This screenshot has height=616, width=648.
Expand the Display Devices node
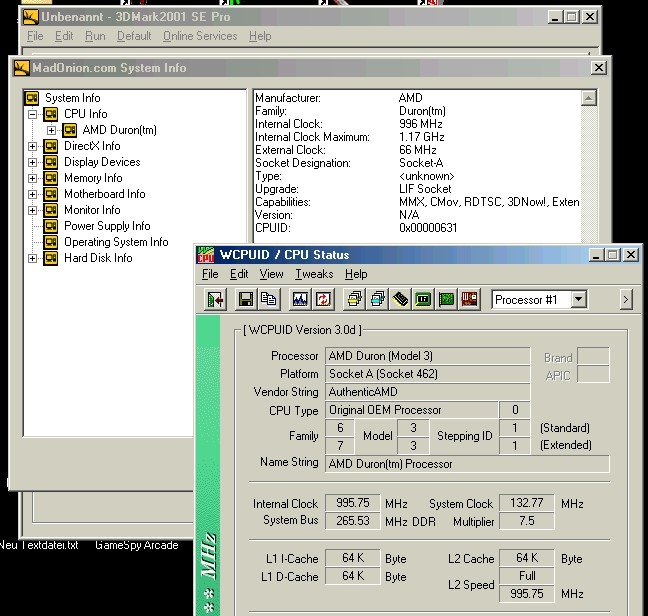tap(32, 162)
